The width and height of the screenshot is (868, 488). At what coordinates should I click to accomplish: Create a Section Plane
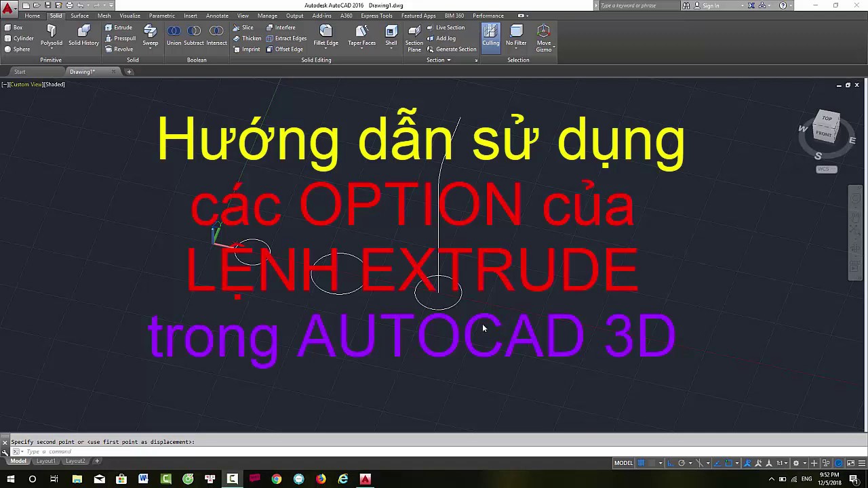pyautogui.click(x=414, y=38)
